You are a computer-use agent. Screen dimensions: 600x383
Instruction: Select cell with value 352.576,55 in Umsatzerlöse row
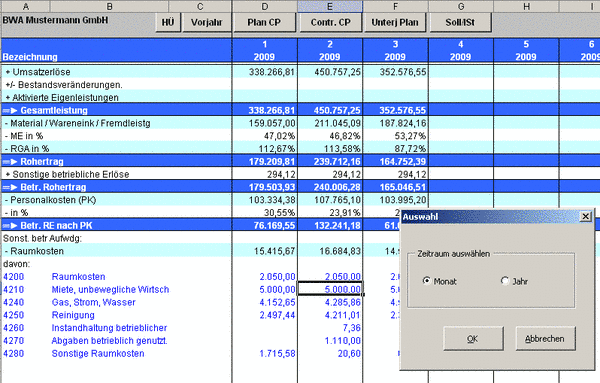pos(396,72)
